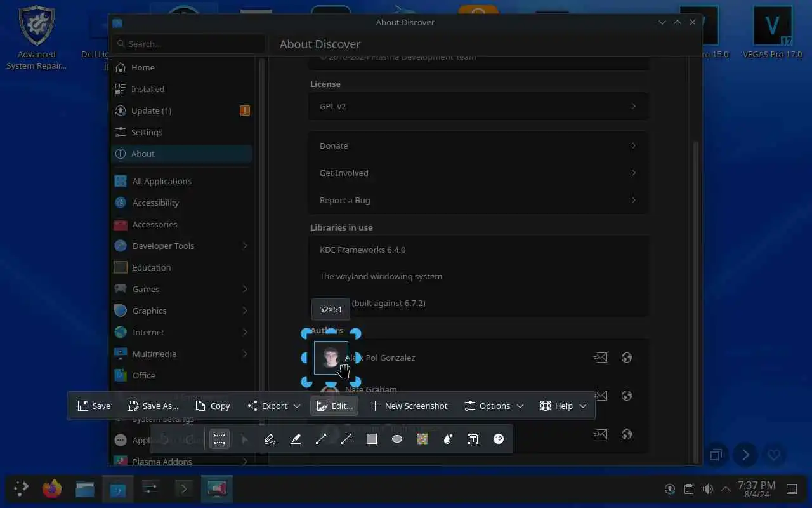Open the Plasma Addons category
This screenshot has height=508, width=812.
pos(181,461)
